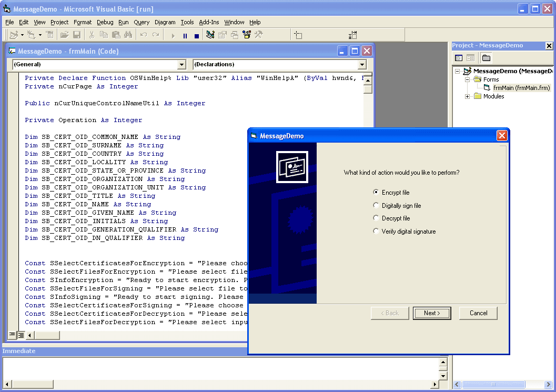
Task: Expand the Modules folder node
Action: coord(467,96)
